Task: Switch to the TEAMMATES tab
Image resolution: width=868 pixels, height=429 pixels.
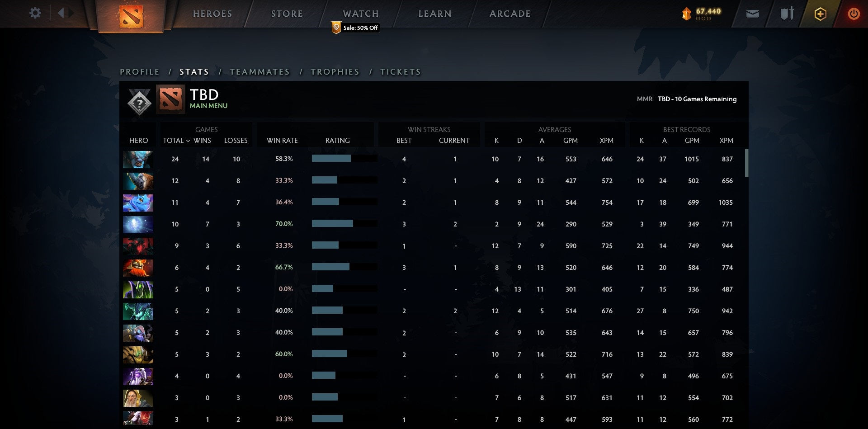Action: point(259,72)
